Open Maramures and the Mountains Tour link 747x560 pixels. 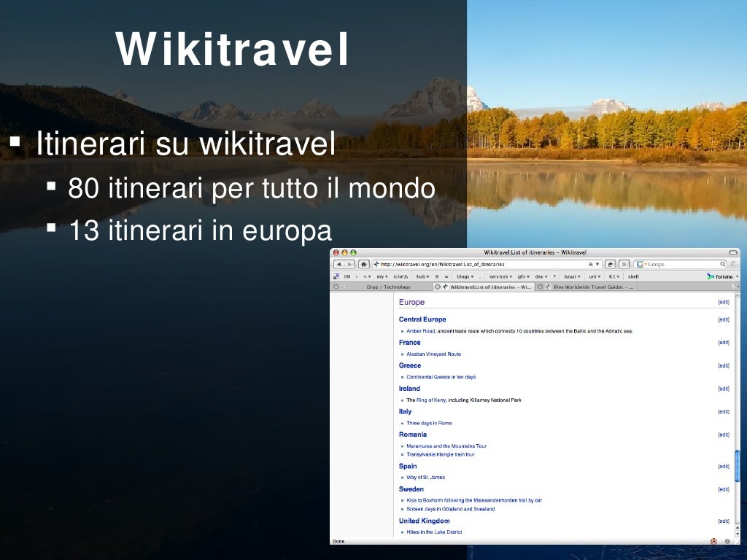pos(446,446)
